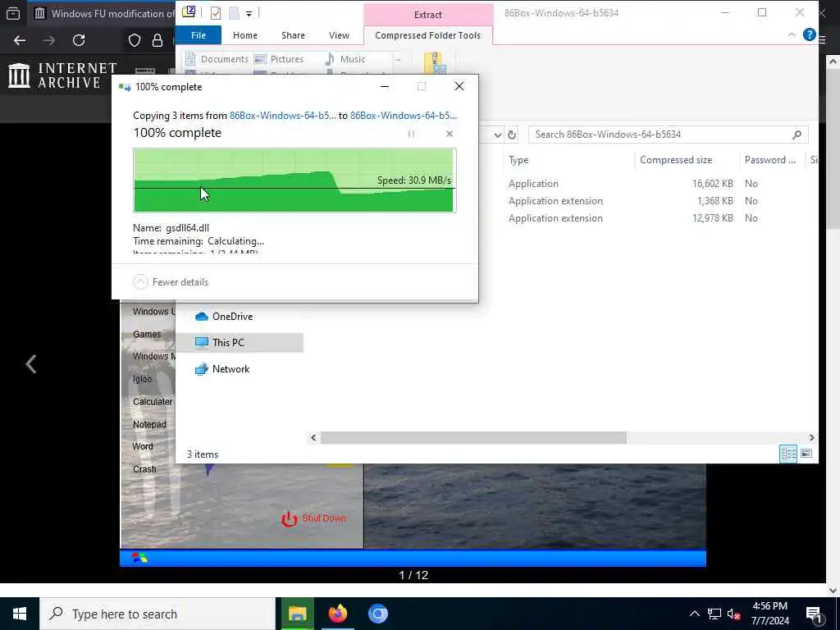Screen dimensions: 840x630
Task: Click the horizontal scrollbar right arrow
Action: point(811,438)
